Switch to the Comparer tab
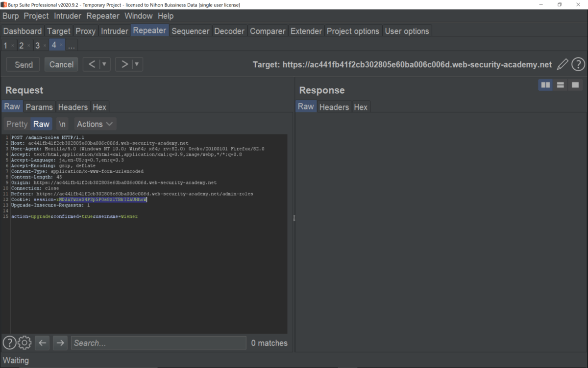 [x=268, y=31]
